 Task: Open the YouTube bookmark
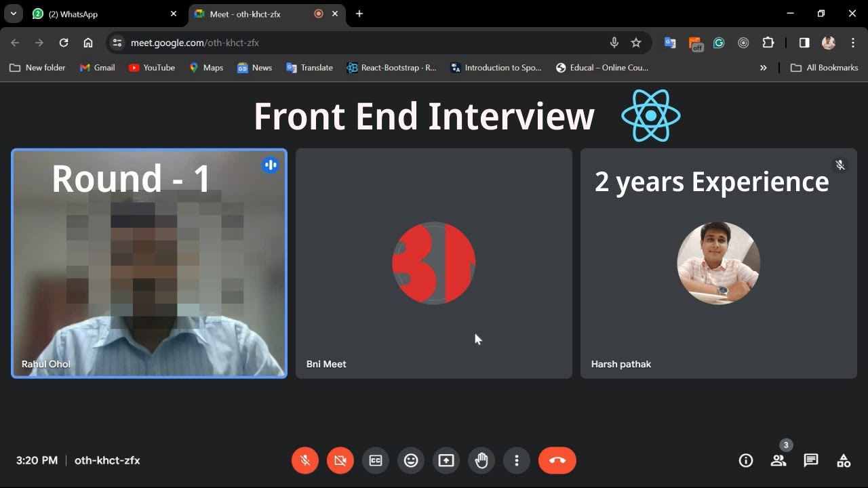(x=152, y=68)
